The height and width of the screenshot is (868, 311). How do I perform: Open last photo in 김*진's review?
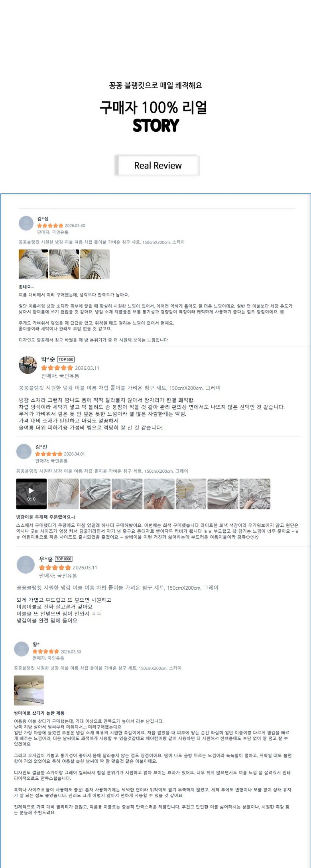click(255, 494)
